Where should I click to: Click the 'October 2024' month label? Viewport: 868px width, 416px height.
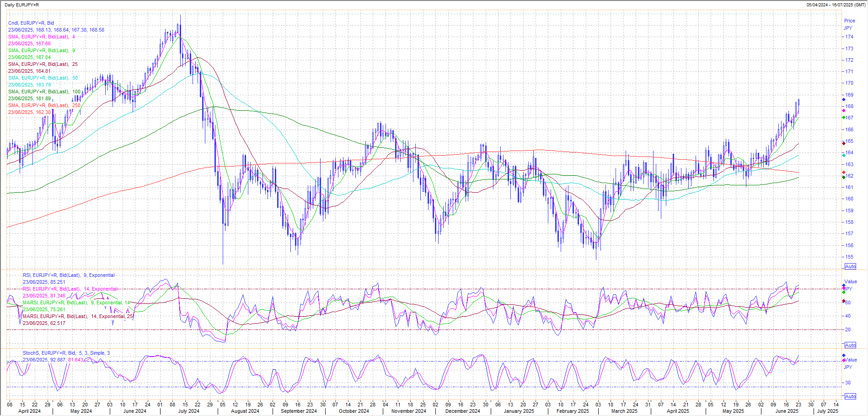(354, 411)
